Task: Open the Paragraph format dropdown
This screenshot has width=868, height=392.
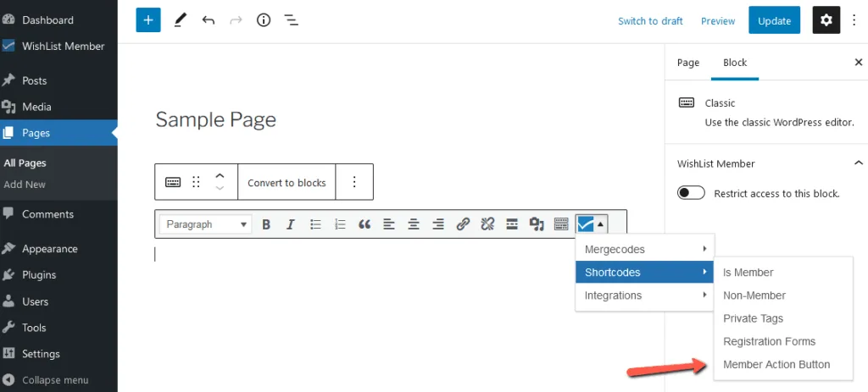Action: click(x=206, y=224)
